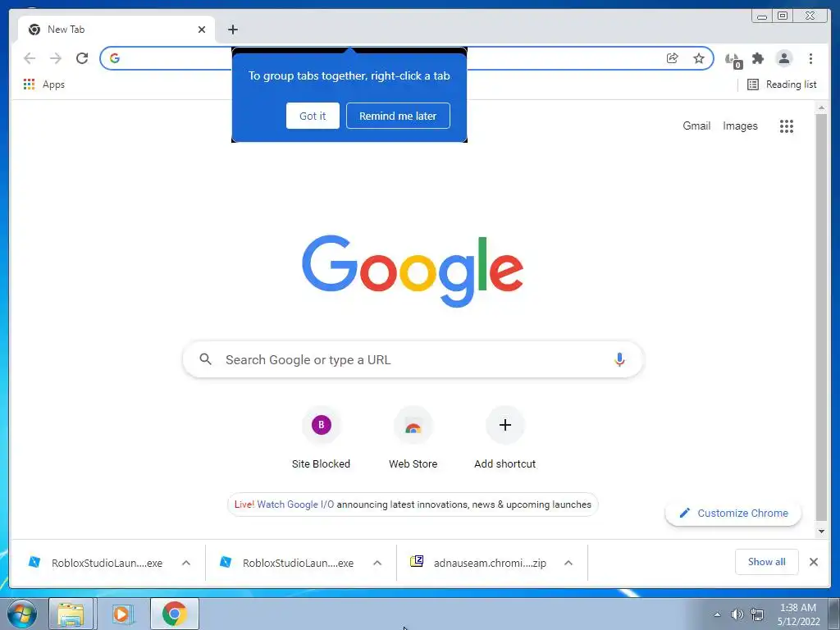Click the page scrollbar down arrow
This screenshot has width=840, height=630.
(x=821, y=532)
